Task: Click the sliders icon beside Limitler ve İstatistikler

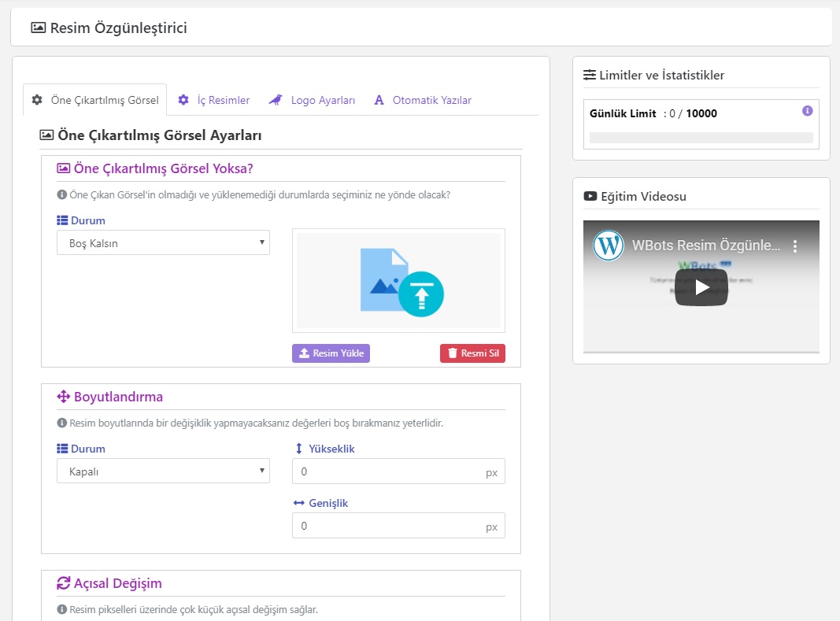Action: (x=590, y=76)
